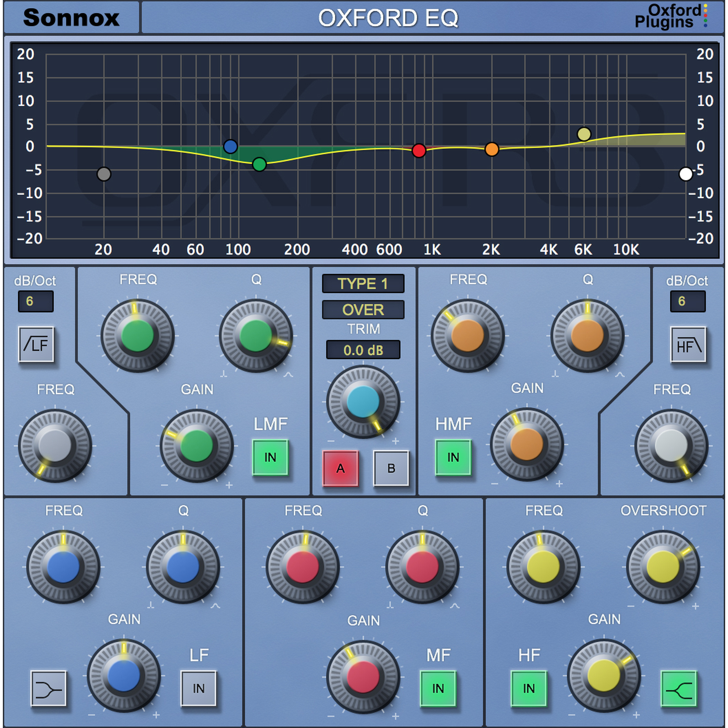Screen dimensions: 728x728
Task: Select the white node on the EQ curve
Action: pyautogui.click(x=686, y=174)
